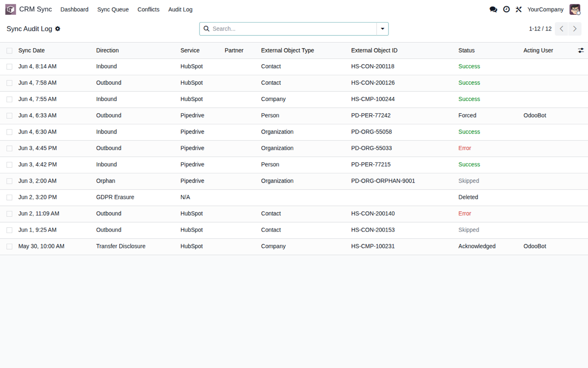
Task: Open record PD-PER-77215
Action: pyautogui.click(x=371, y=164)
